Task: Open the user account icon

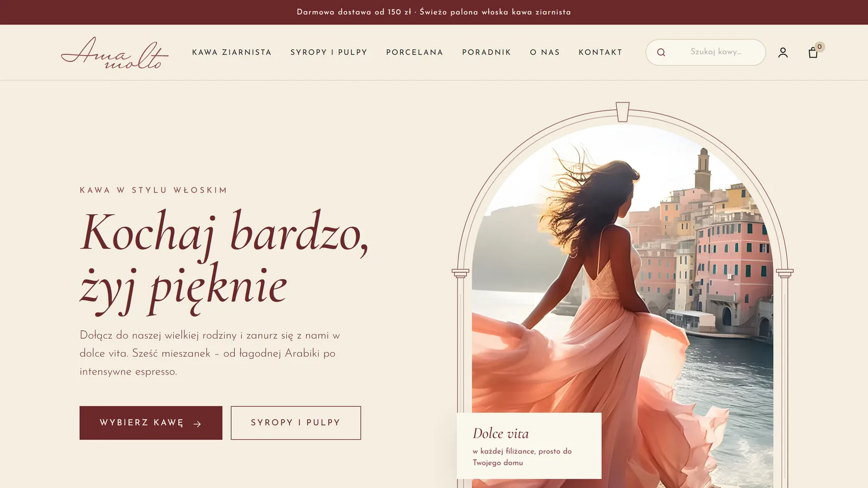Action: pyautogui.click(x=783, y=53)
